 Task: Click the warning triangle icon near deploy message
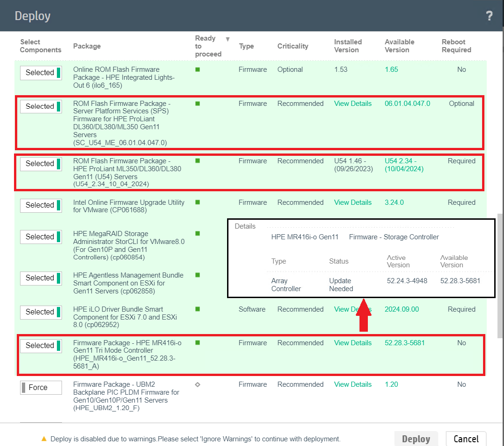(44, 439)
